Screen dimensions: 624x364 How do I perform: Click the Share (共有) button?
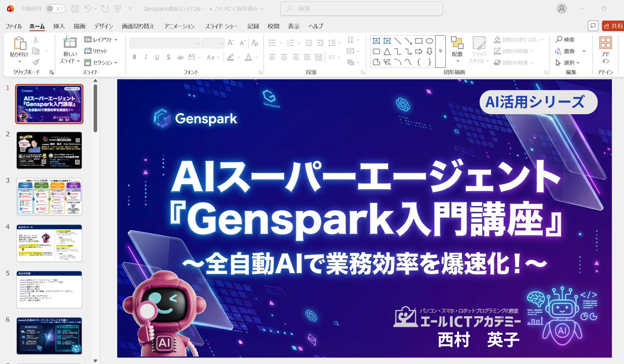pos(613,26)
